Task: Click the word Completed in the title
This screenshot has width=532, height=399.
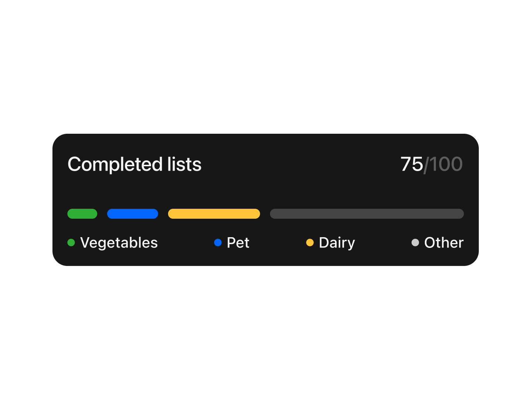Action: coord(115,164)
